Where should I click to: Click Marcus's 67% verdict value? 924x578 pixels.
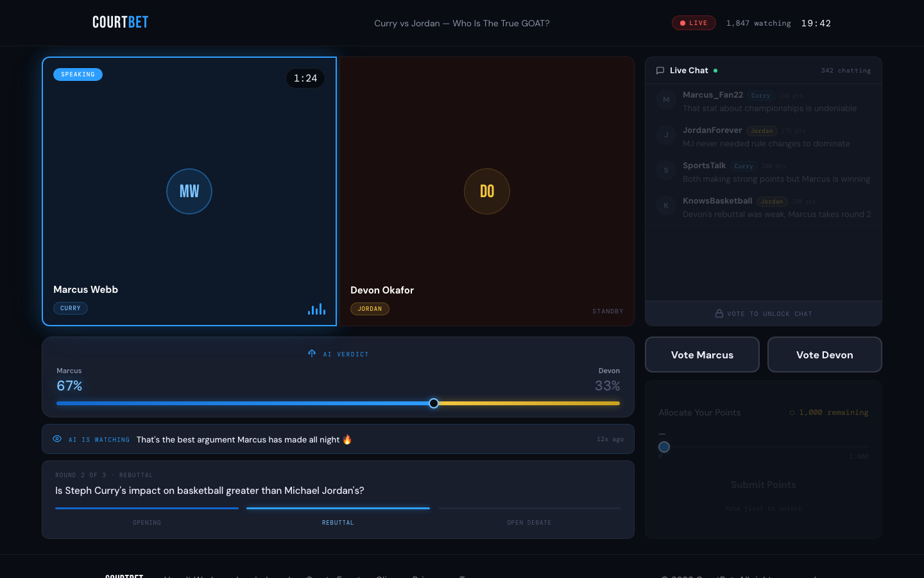[x=69, y=386]
